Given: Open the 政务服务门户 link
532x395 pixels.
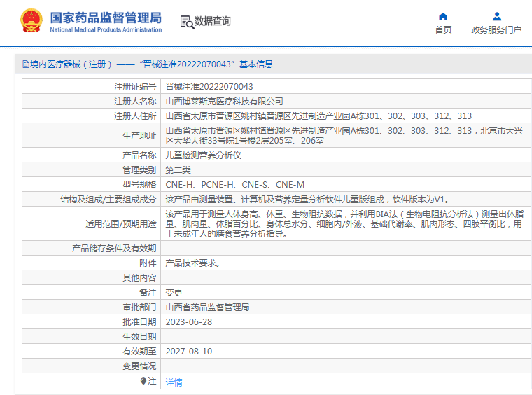Looking at the screenshot, I should [496, 30].
